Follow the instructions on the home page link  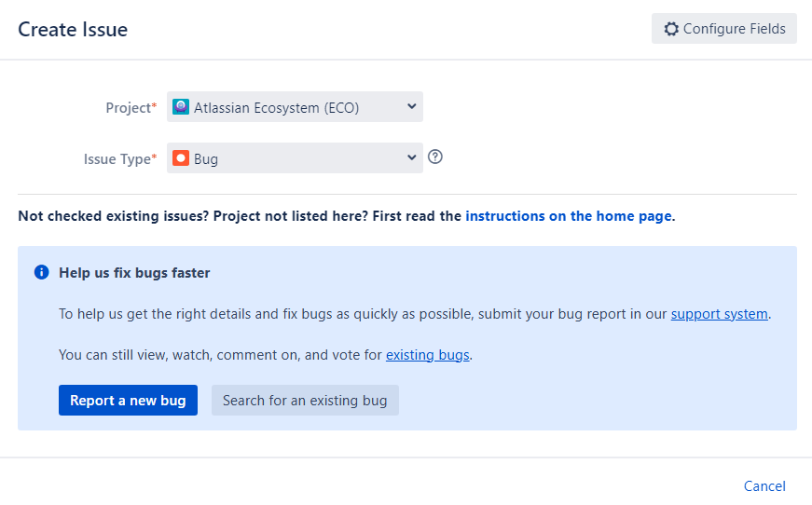(569, 216)
